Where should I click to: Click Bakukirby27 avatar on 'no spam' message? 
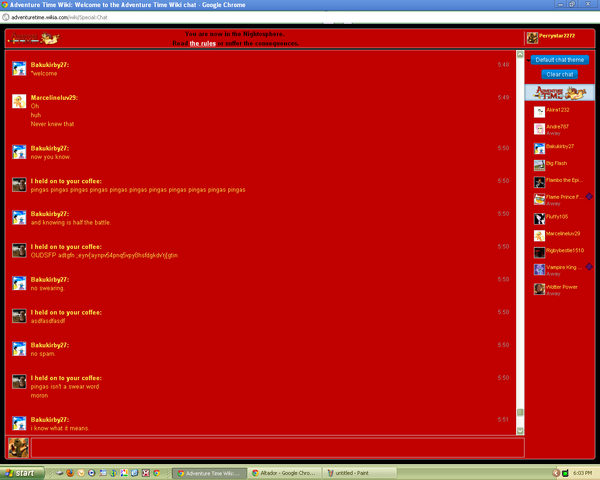click(19, 349)
